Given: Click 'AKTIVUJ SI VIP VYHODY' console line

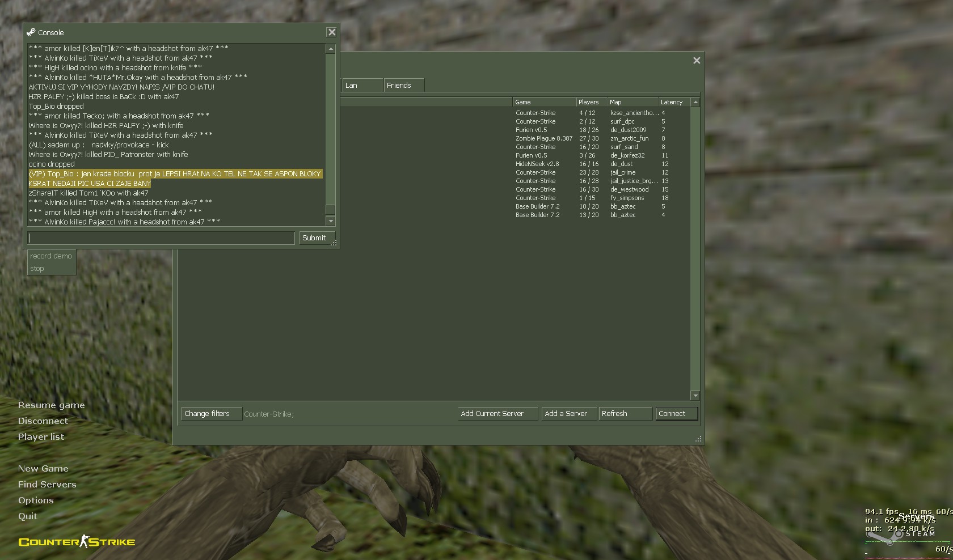Looking at the screenshot, I should point(121,87).
